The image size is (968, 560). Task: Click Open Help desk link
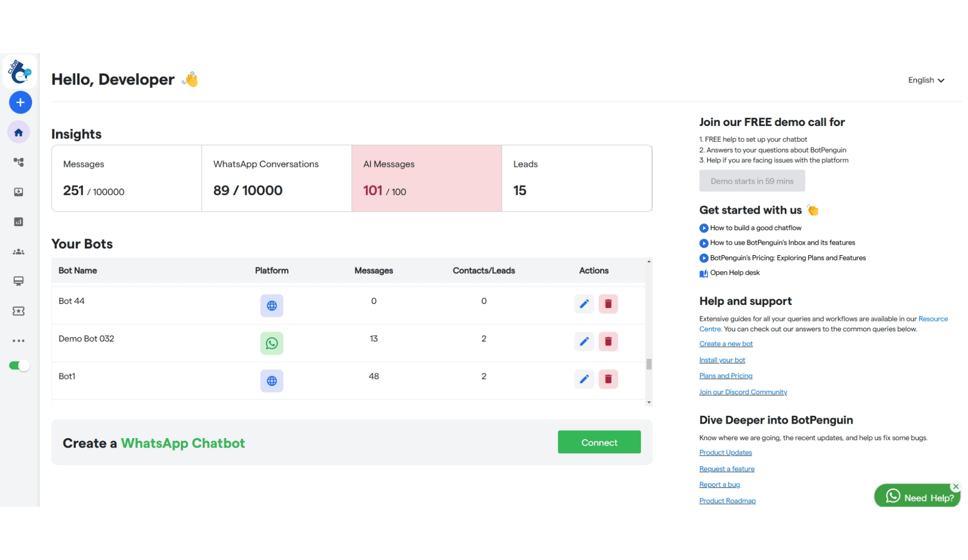pos(735,273)
